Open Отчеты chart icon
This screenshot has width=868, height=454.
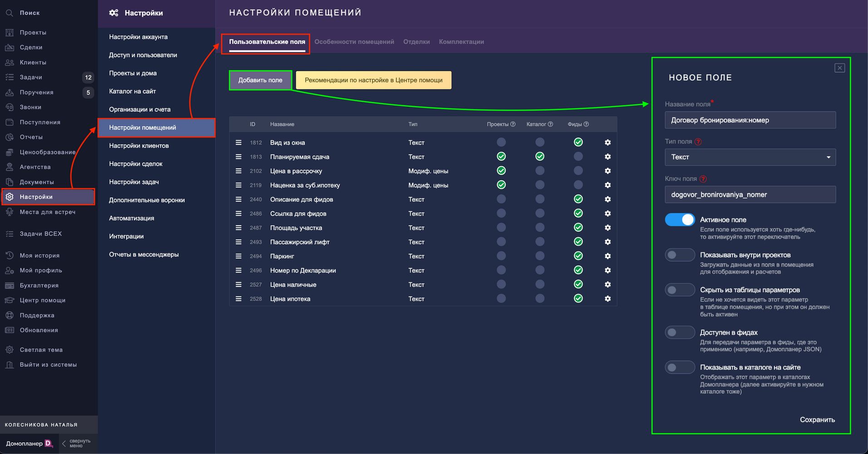tap(9, 137)
